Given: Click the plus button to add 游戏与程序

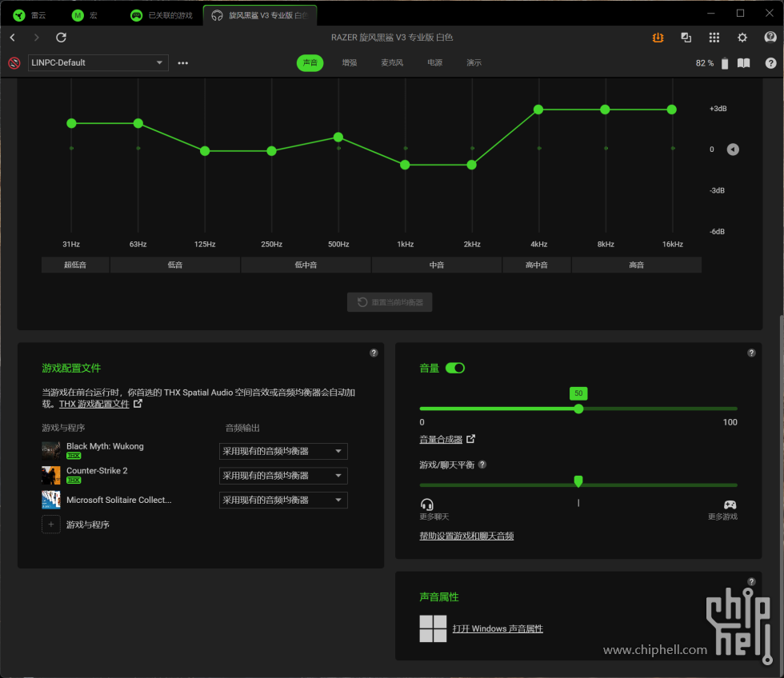Looking at the screenshot, I should pyautogui.click(x=51, y=524).
